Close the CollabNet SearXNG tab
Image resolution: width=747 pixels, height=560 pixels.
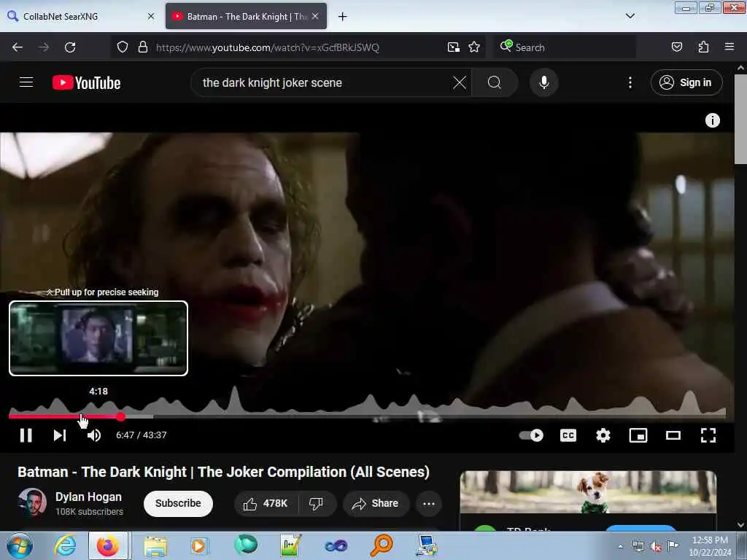[x=151, y=16]
